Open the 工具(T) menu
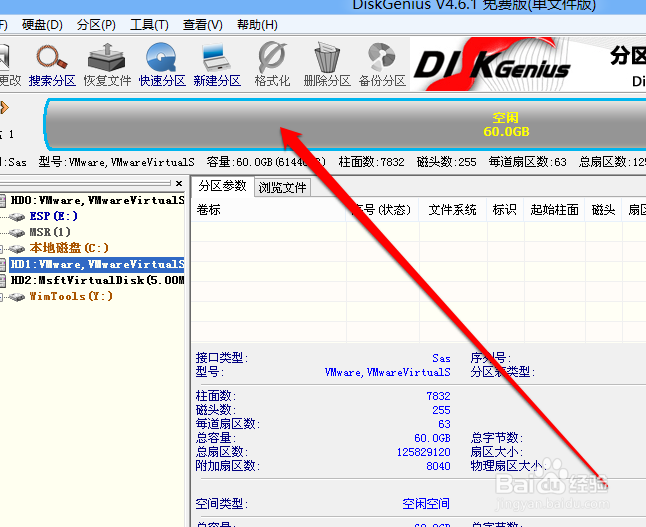646x527 pixels. (149, 25)
